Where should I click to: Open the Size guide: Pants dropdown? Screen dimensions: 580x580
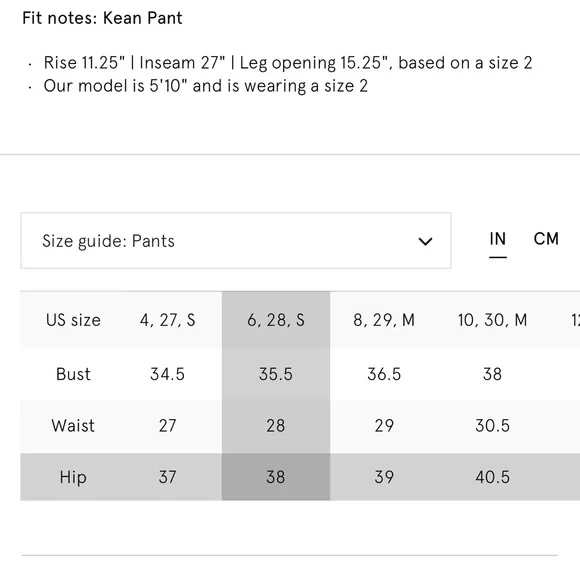click(x=236, y=241)
